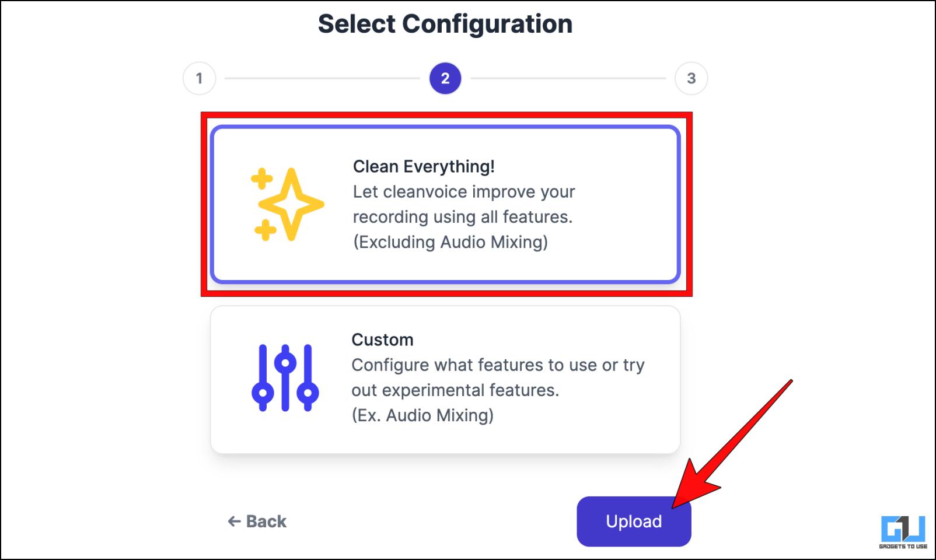Viewport: 936px width, 560px height.
Task: Click progress line between steps 2 and 3
Action: click(568, 78)
